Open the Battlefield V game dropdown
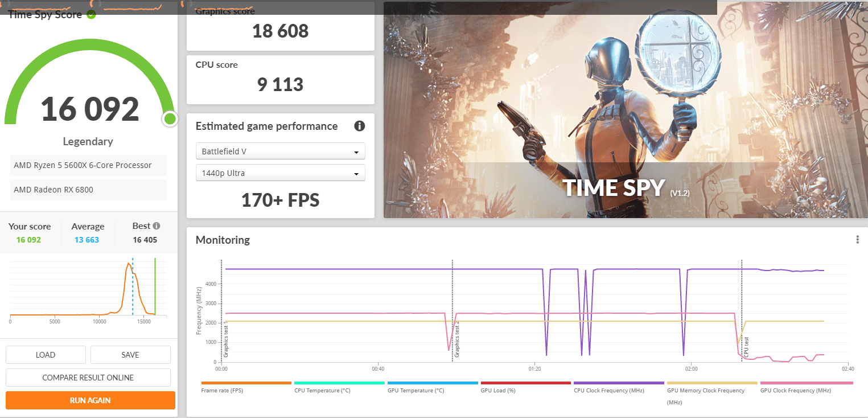The image size is (868, 418). point(281,151)
